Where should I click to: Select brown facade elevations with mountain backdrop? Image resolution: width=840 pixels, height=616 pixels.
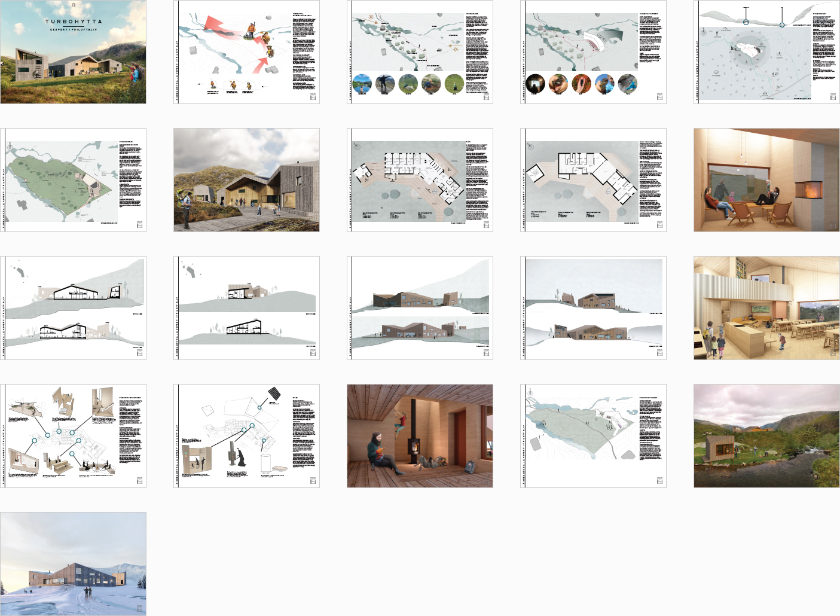click(420, 308)
